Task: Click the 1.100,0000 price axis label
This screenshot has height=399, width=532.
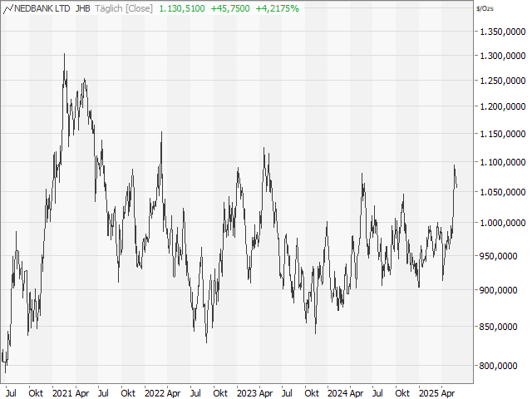Action: pos(503,162)
